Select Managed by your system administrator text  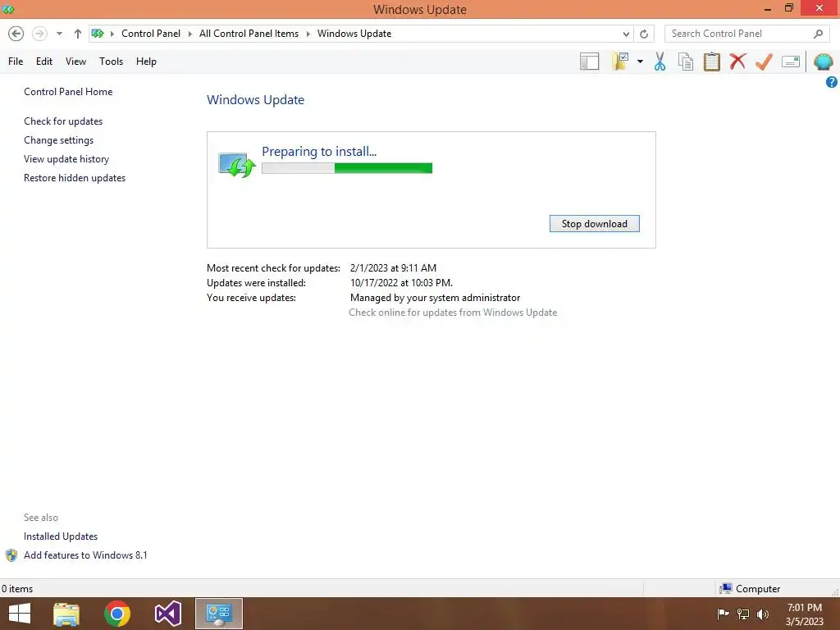coord(435,297)
